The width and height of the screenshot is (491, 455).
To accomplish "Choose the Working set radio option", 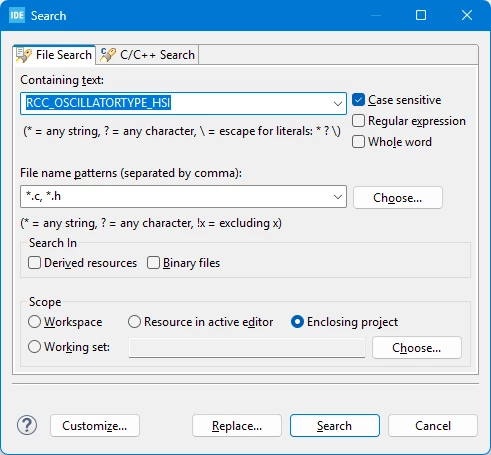I will pyautogui.click(x=34, y=347).
